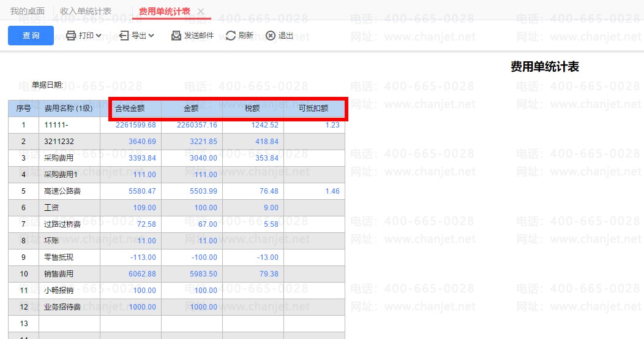Select the 零售抵现 expense name cell
The height and width of the screenshot is (339, 644).
69,257
